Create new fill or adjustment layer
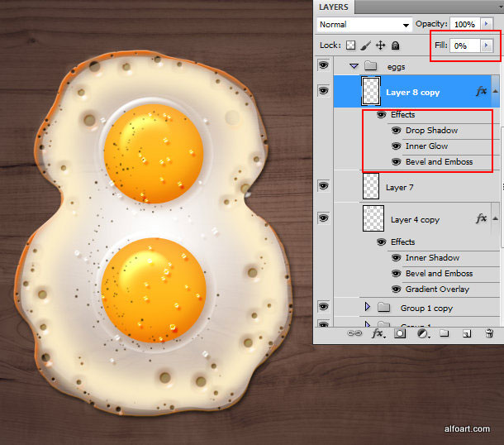 click(422, 333)
